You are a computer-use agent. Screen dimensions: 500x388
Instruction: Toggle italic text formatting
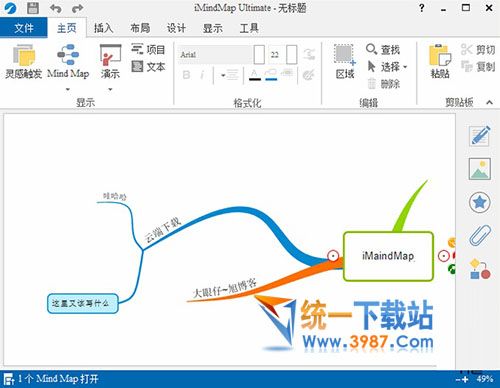[x=202, y=75]
